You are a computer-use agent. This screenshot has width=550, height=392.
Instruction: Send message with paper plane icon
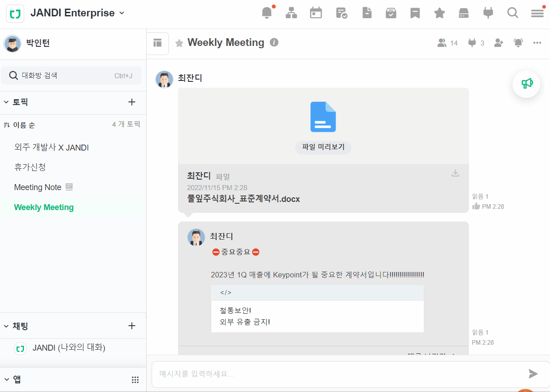533,374
